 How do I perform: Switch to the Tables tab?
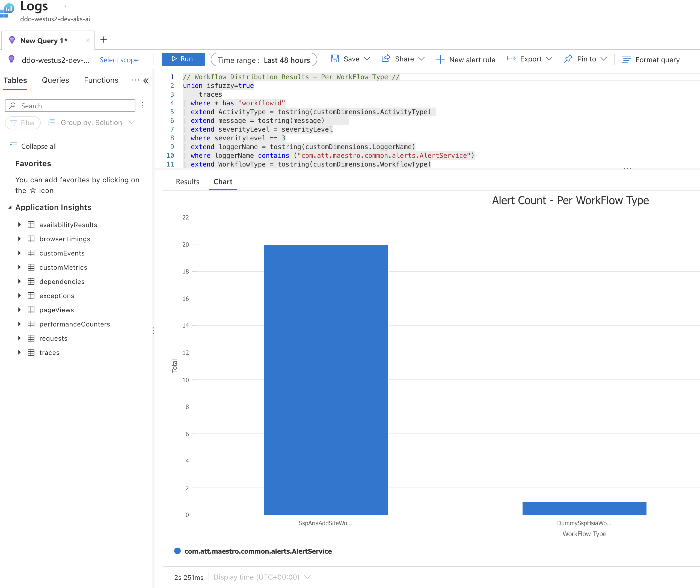pyautogui.click(x=15, y=80)
